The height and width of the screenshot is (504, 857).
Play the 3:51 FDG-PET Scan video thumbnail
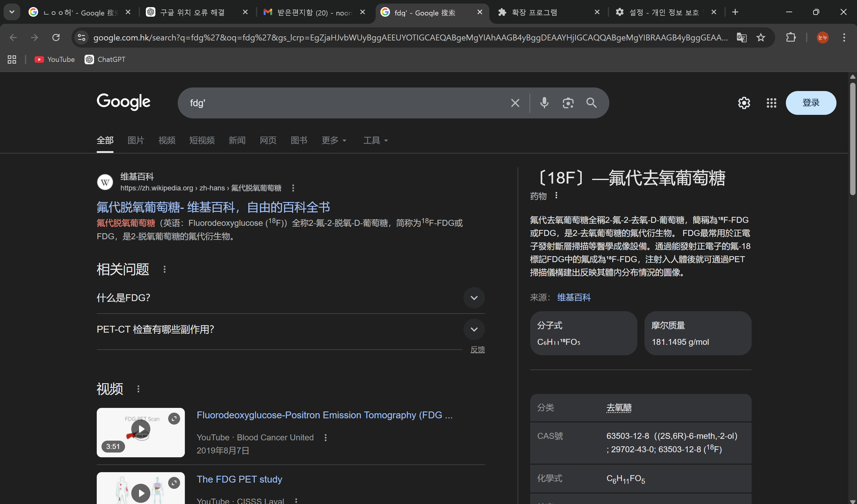(x=141, y=432)
